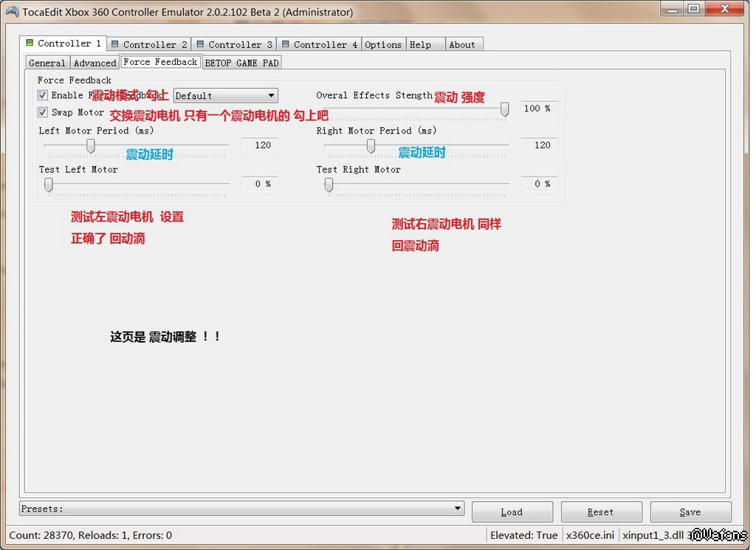Toggle the Swap Motor checkbox
756x550 pixels.
(x=42, y=112)
